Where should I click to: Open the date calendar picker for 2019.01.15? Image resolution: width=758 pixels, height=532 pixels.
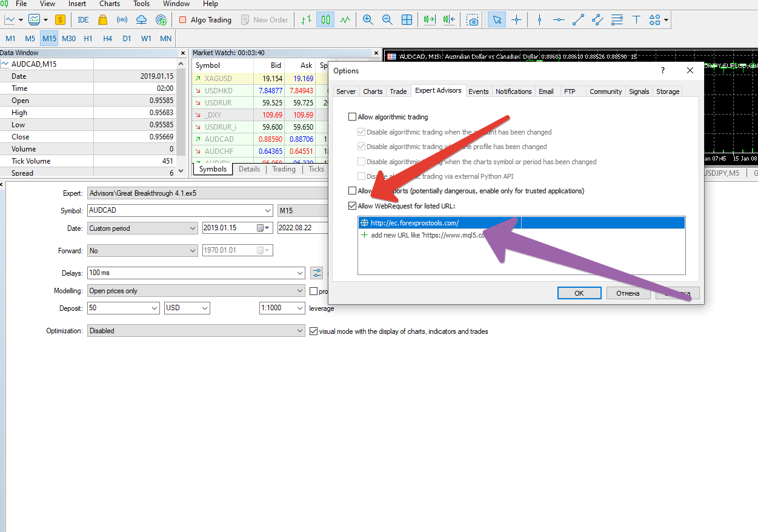pyautogui.click(x=263, y=228)
